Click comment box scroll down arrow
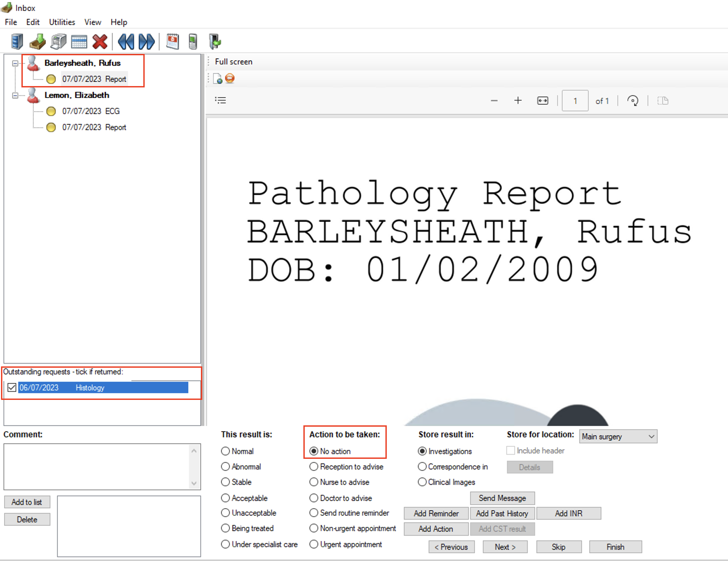The height and width of the screenshot is (564, 728). point(194,483)
